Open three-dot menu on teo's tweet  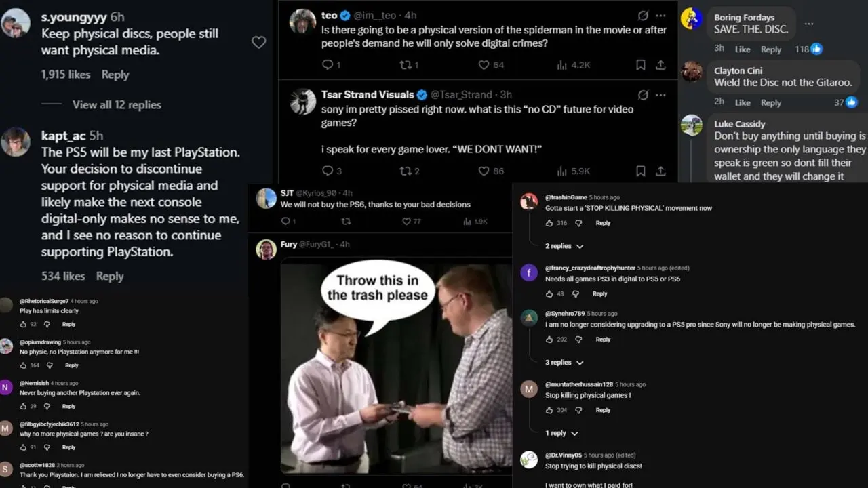(660, 16)
